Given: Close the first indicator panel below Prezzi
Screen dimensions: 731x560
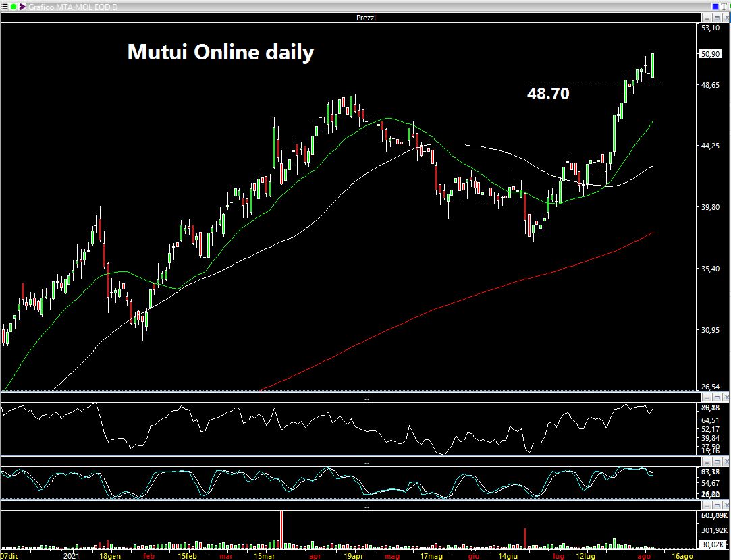Looking at the screenshot, I should (x=726, y=397).
